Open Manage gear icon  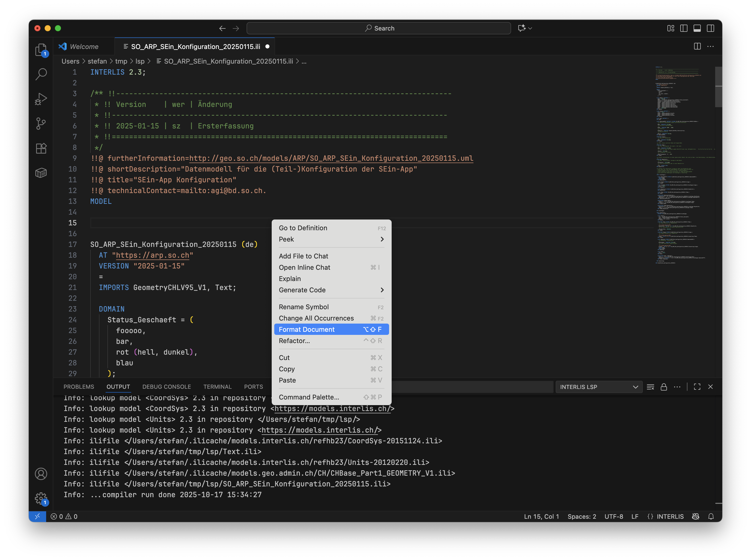(41, 498)
